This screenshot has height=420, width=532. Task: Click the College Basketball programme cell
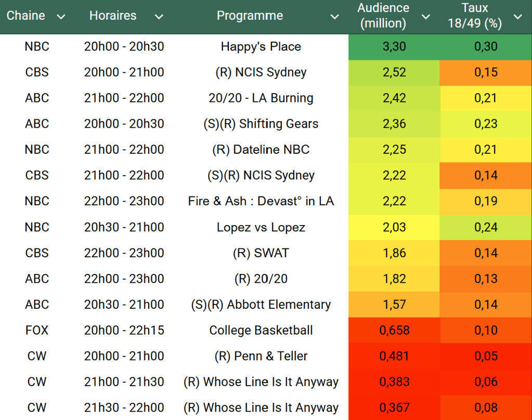click(x=261, y=330)
